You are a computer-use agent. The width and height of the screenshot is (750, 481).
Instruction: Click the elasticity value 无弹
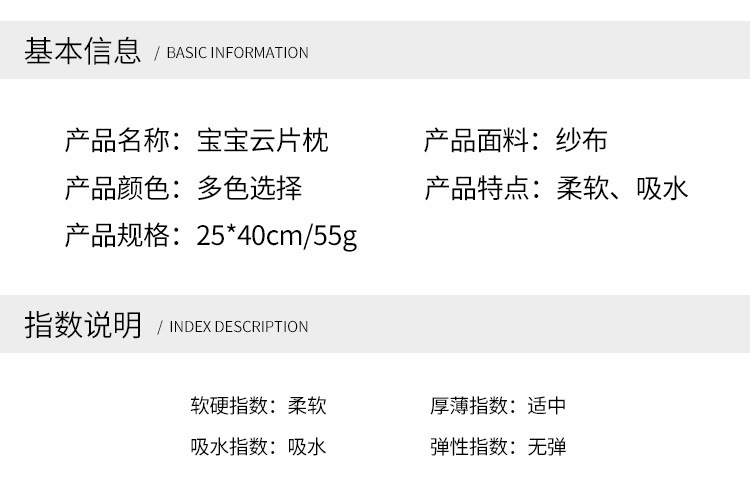[546, 446]
